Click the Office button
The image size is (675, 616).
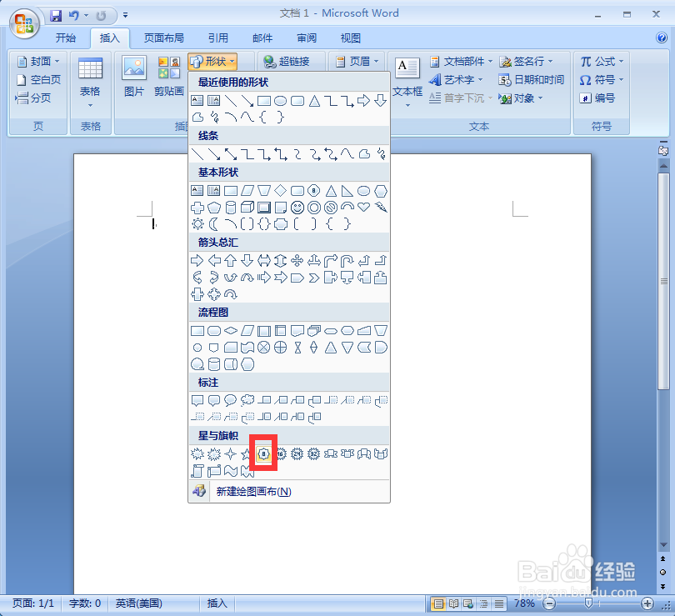[x=24, y=23]
